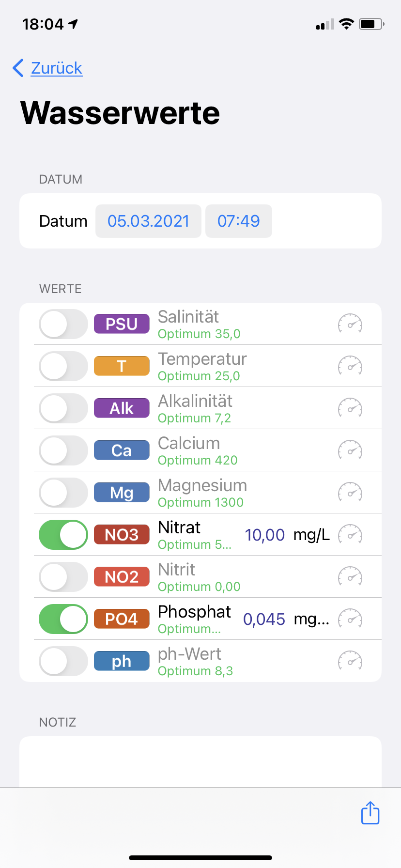Tap the gauge icon for Nitrat

pyautogui.click(x=350, y=535)
